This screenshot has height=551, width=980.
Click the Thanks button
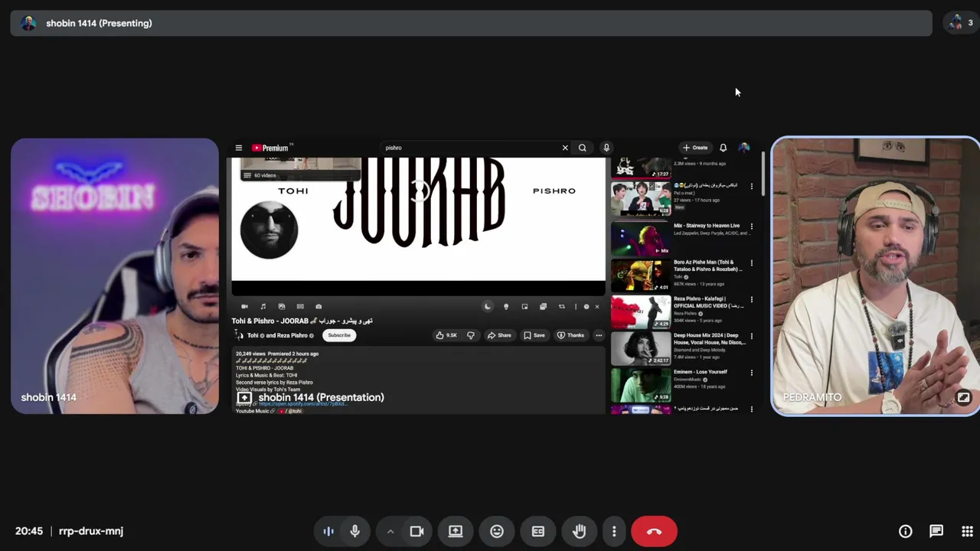(571, 335)
